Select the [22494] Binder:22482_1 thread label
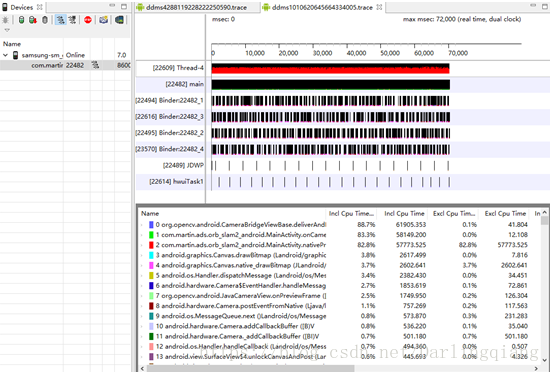Screen dimensions: 550x372 point(170,100)
